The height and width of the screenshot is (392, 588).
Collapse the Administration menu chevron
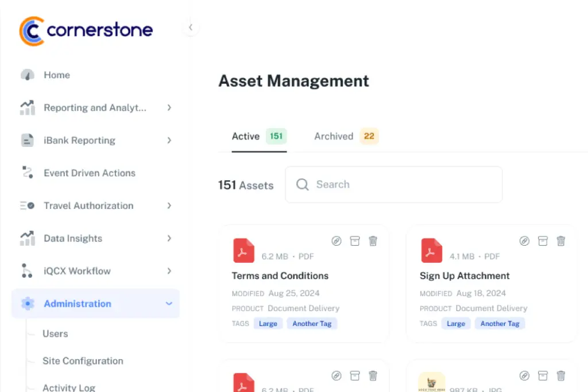click(x=169, y=304)
